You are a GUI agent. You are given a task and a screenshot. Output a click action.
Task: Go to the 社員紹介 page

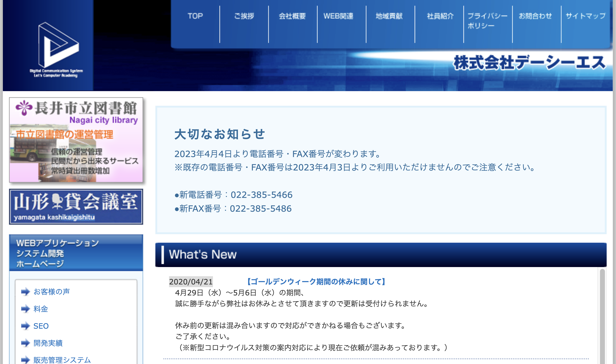[440, 16]
